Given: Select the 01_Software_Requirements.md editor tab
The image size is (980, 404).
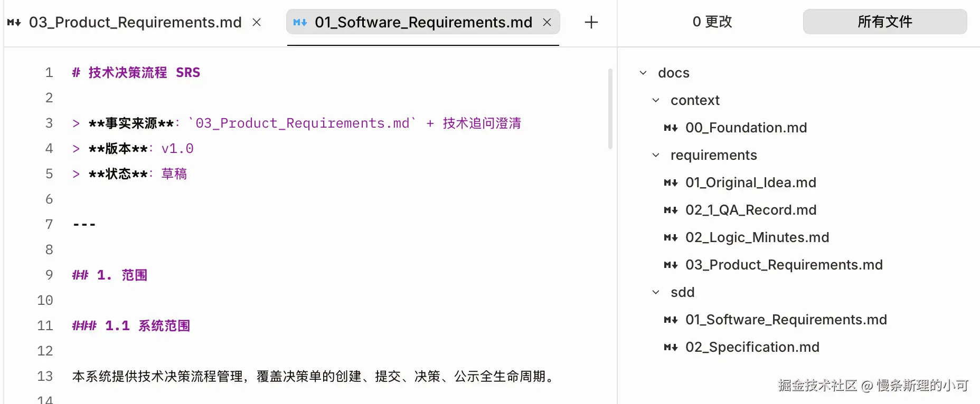Looking at the screenshot, I should coord(423,22).
